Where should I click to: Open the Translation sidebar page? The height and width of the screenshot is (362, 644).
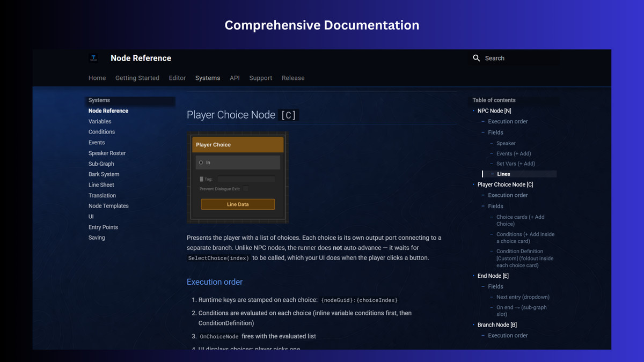pos(102,196)
